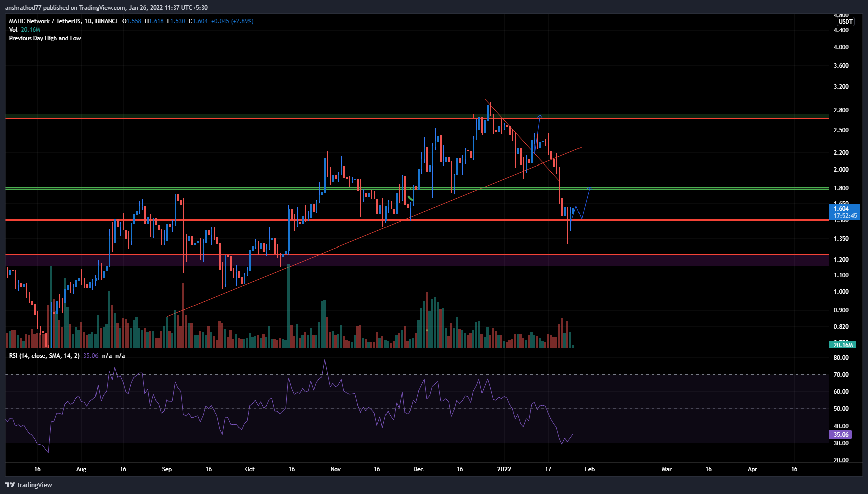Click the 3.600 price axis label

point(841,66)
